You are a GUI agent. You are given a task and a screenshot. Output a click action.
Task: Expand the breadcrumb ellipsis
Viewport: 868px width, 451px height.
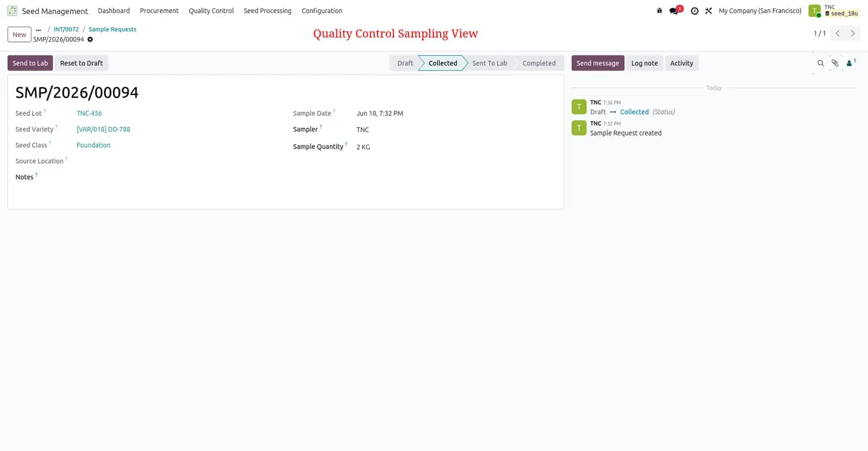pos(39,30)
